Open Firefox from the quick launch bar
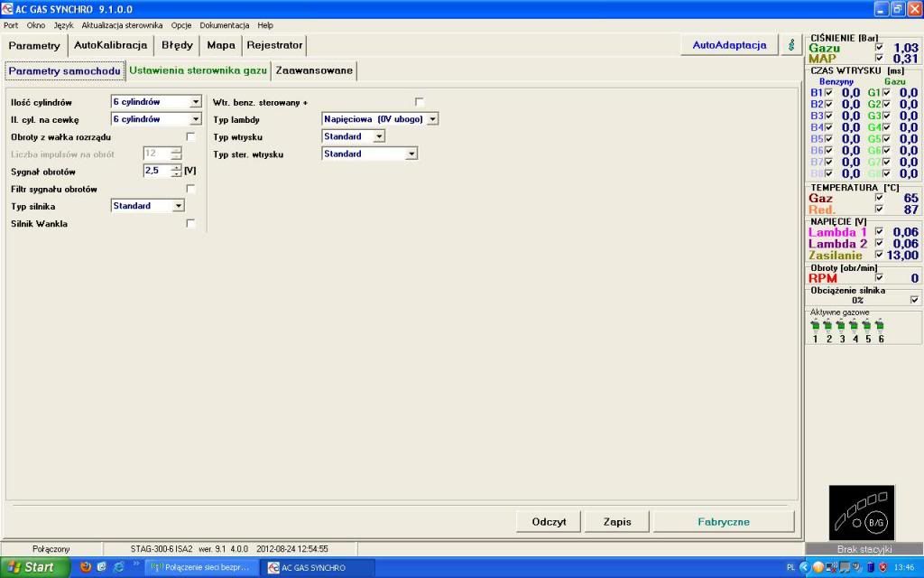This screenshot has width=924, height=578. click(x=86, y=567)
